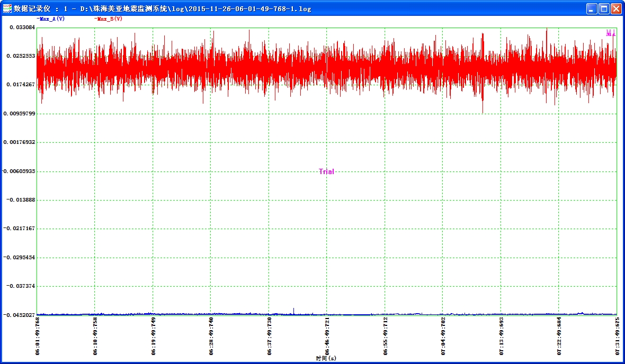Viewport: 625px width, 364px height.
Task: Click the 06:10:49:758 time label
Action: (x=95, y=336)
